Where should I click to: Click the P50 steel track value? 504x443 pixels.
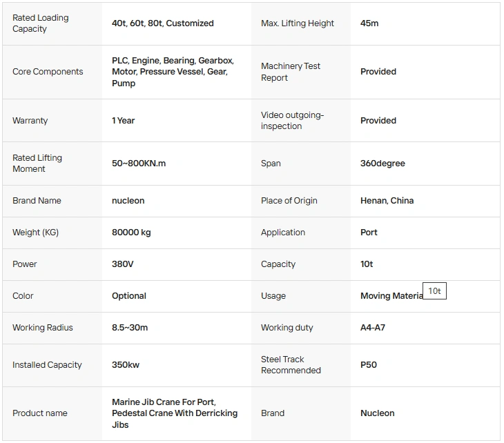[x=369, y=365]
